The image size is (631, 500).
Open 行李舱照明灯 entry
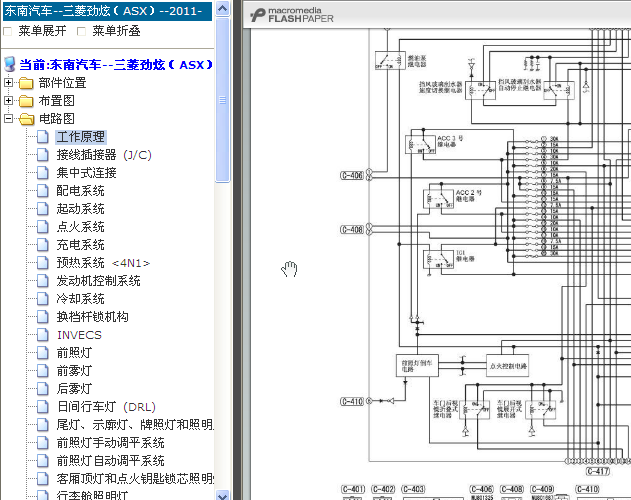pyautogui.click(x=92, y=495)
